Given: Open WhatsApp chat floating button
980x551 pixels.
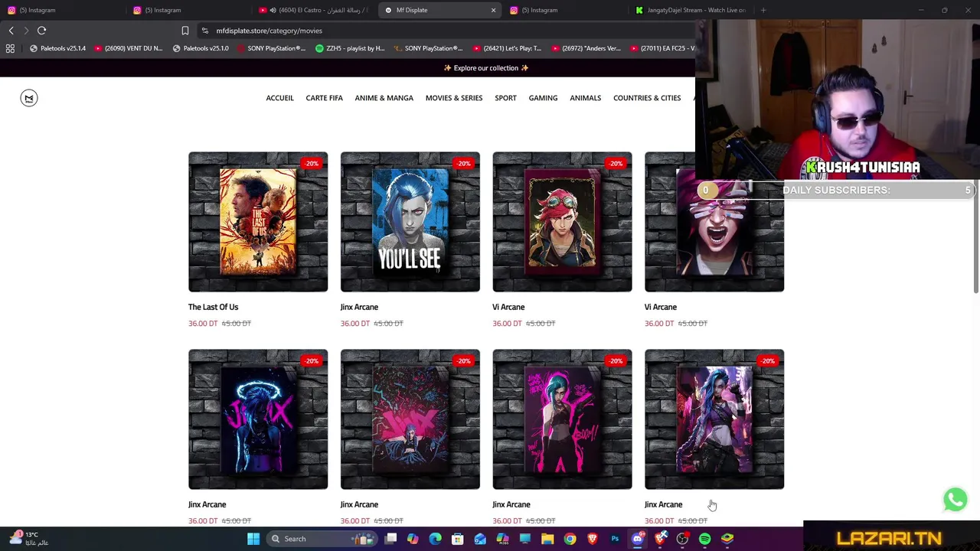Looking at the screenshot, I should point(955,500).
